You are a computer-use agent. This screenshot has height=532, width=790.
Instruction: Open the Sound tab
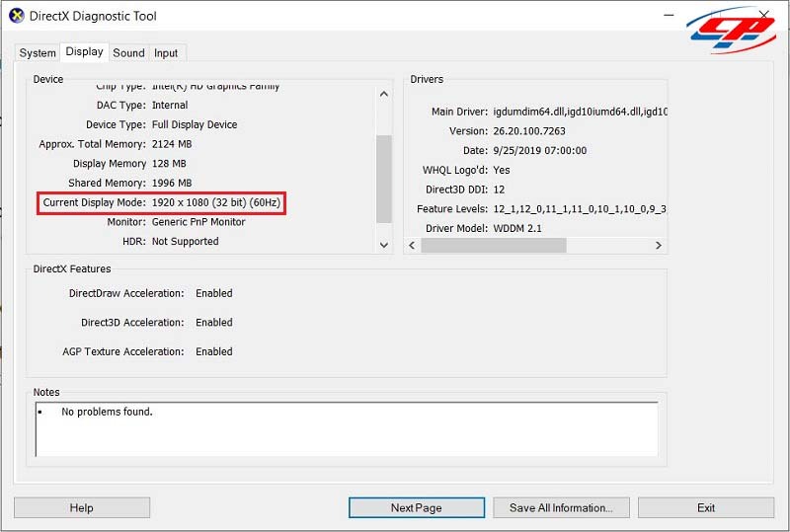click(128, 53)
